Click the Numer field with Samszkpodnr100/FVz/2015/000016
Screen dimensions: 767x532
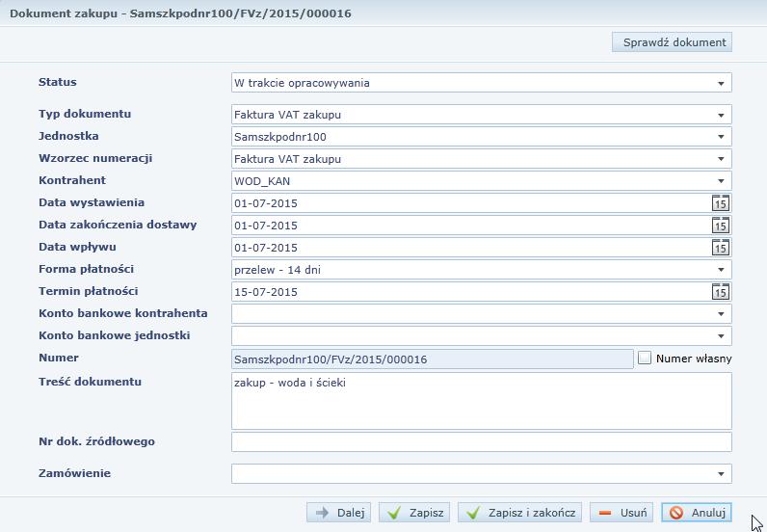pos(433,359)
